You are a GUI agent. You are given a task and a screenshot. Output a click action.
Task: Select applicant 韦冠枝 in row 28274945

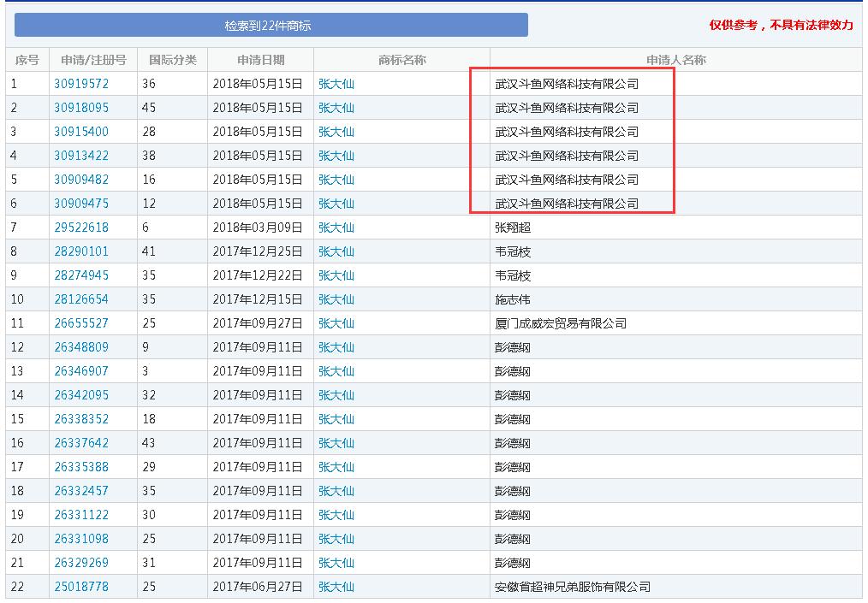(513, 275)
